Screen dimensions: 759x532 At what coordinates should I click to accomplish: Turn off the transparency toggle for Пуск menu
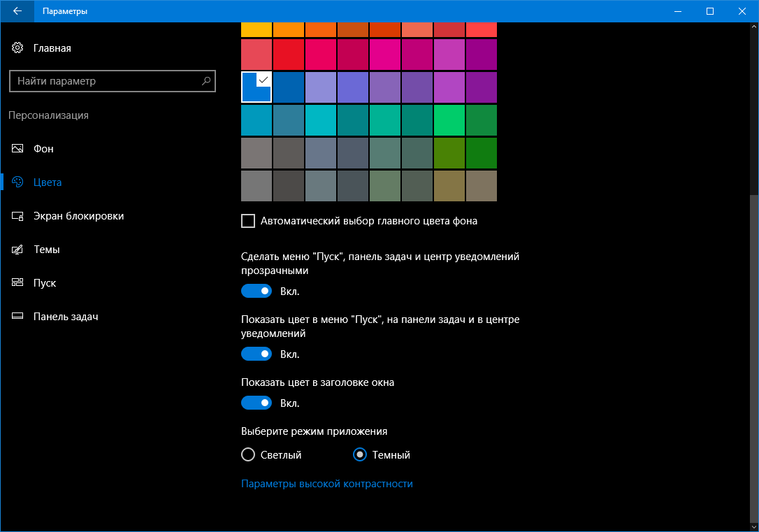coord(256,291)
